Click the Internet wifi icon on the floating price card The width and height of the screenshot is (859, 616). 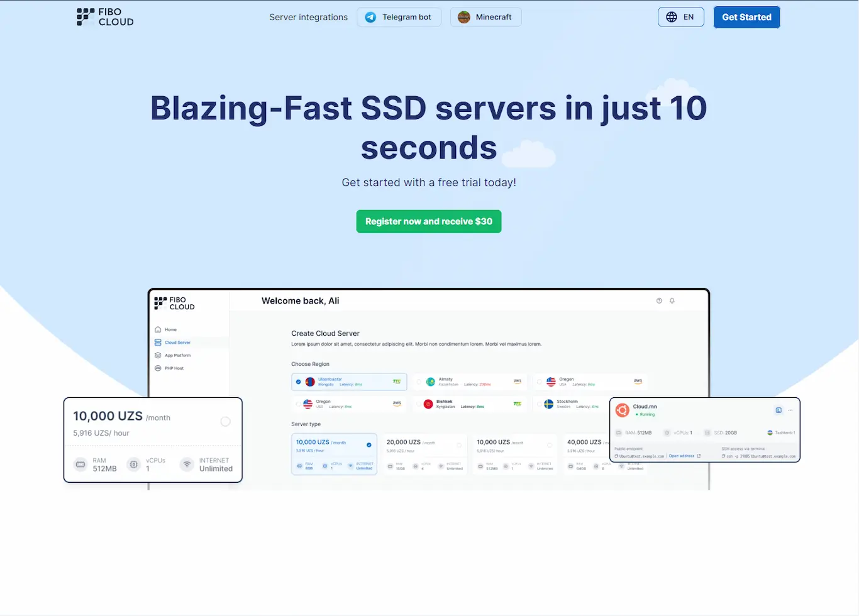187,465
